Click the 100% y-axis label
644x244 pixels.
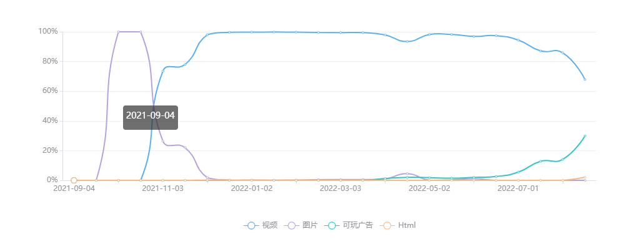pos(48,32)
